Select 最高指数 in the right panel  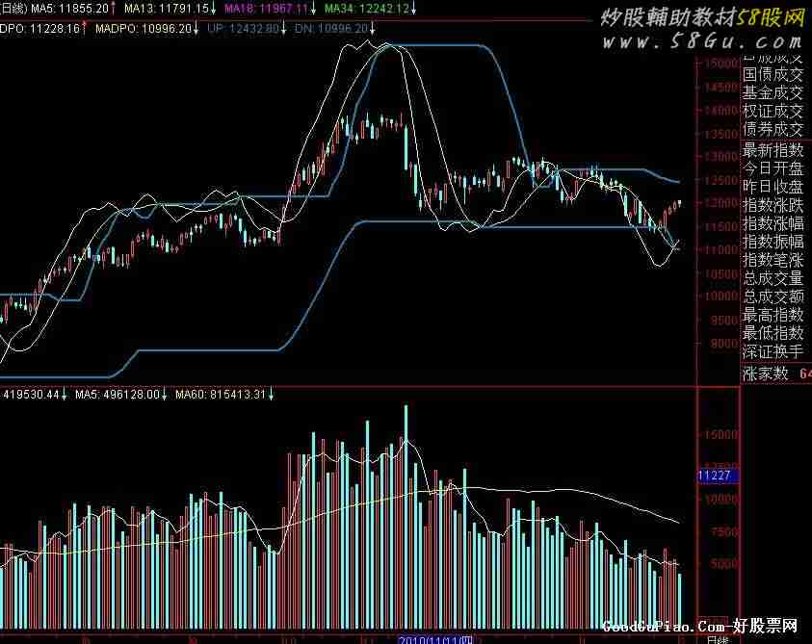click(x=772, y=315)
